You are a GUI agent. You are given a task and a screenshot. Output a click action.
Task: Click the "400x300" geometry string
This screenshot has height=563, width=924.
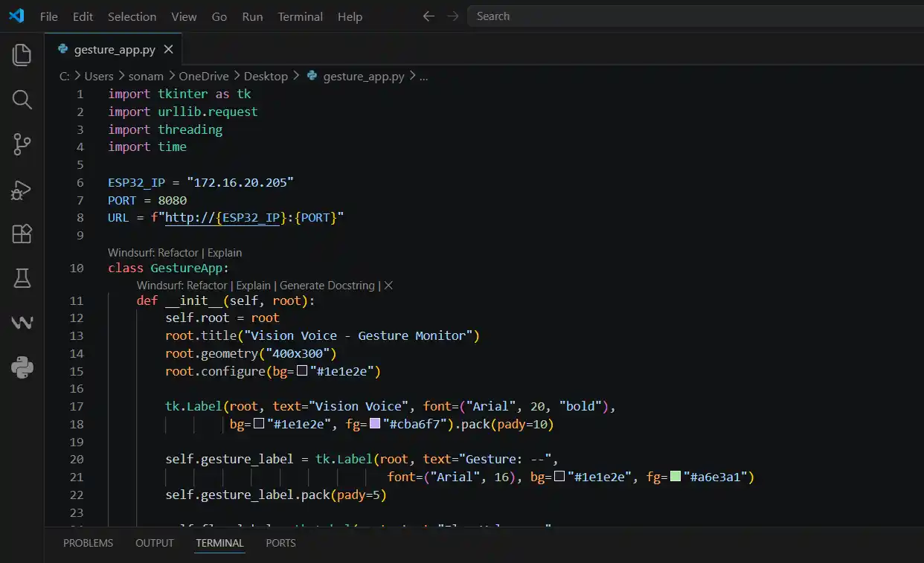[298, 353]
